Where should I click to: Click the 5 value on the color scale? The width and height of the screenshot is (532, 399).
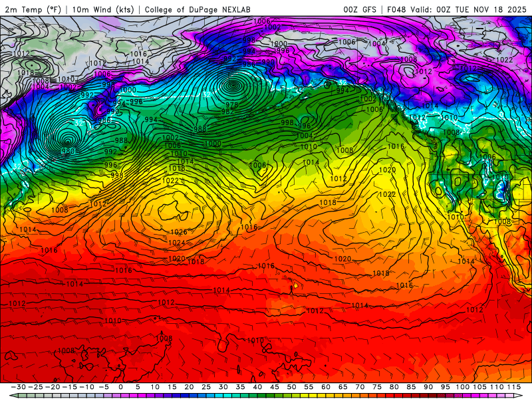tap(138, 387)
